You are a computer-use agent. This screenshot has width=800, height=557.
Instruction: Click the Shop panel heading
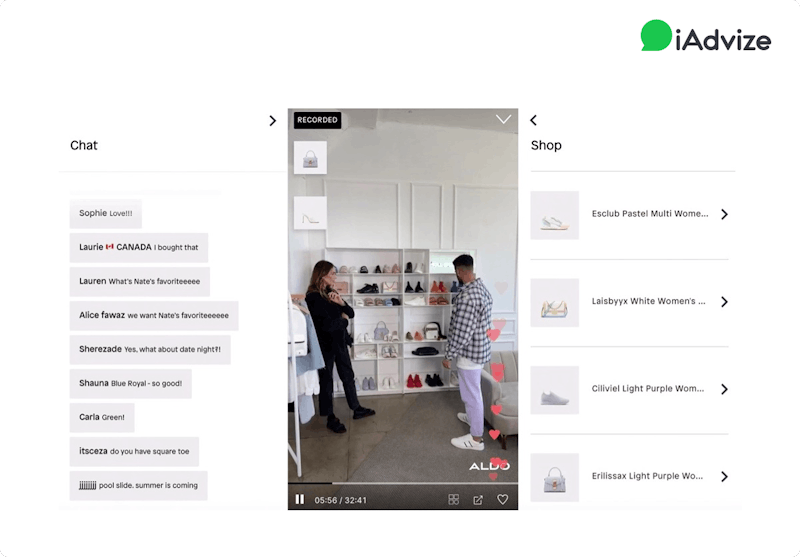546,145
